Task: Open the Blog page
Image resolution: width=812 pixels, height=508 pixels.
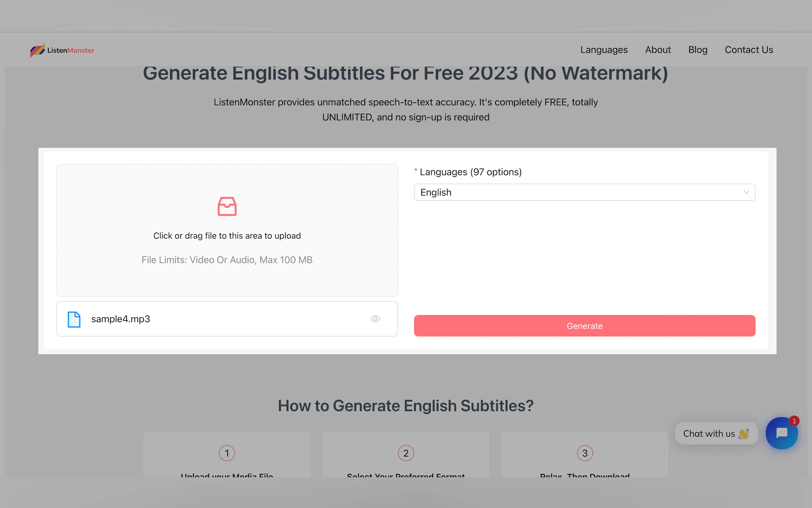Action: pyautogui.click(x=698, y=50)
